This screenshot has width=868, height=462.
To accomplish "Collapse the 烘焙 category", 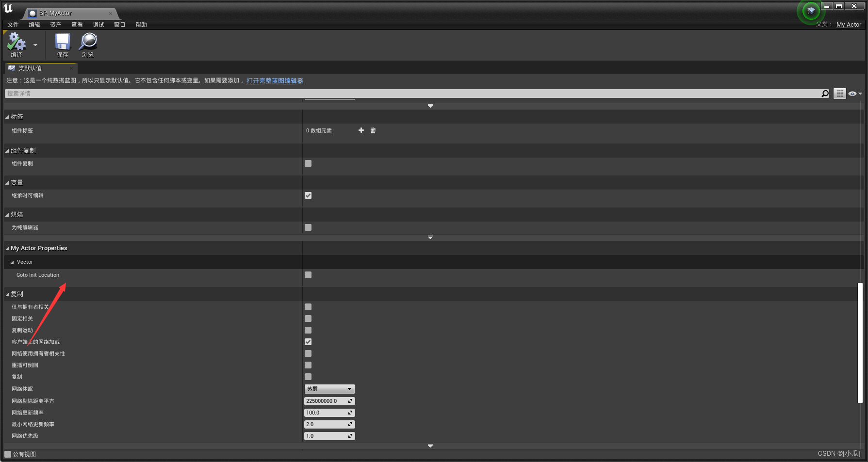I will tap(7, 215).
